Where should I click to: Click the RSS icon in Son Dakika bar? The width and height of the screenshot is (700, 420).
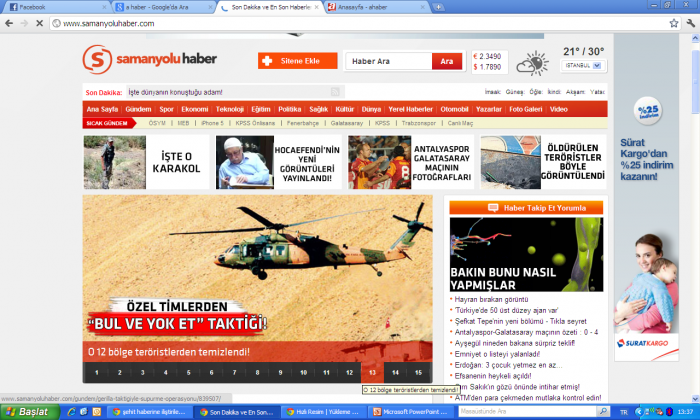tap(335, 92)
